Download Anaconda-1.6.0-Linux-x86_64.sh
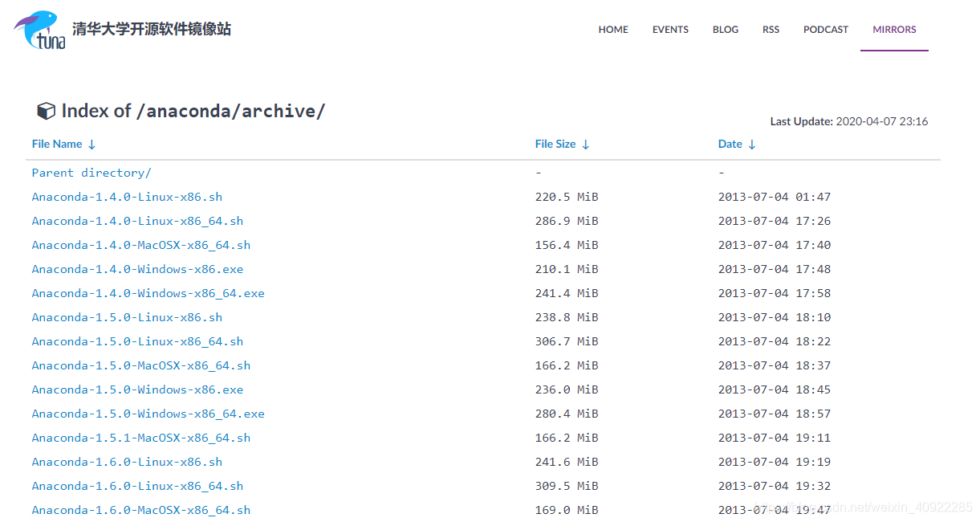The image size is (980, 522). [137, 486]
